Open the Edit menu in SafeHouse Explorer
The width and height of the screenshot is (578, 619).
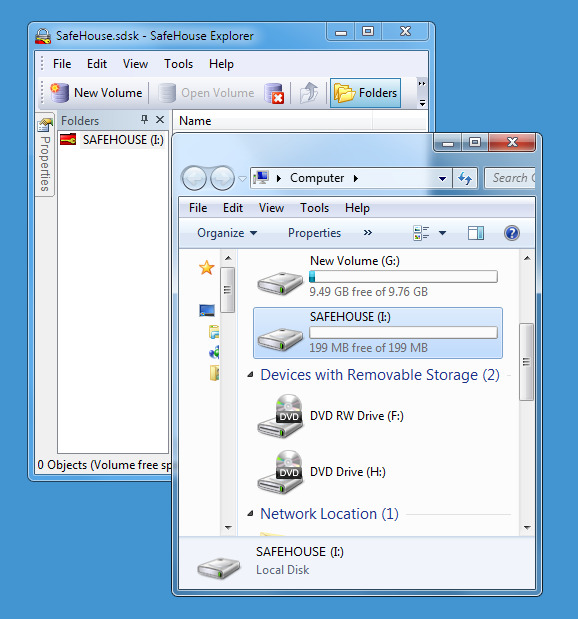pyautogui.click(x=97, y=64)
